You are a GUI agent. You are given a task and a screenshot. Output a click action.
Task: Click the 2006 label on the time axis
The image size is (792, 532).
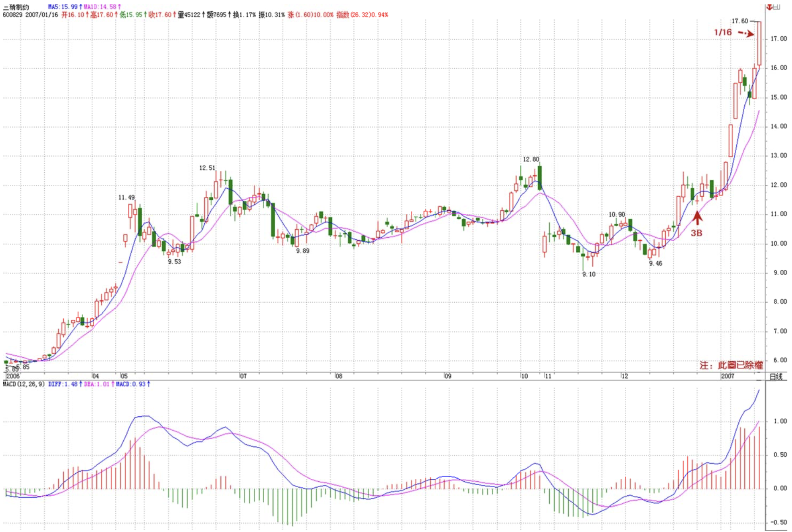click(x=13, y=376)
